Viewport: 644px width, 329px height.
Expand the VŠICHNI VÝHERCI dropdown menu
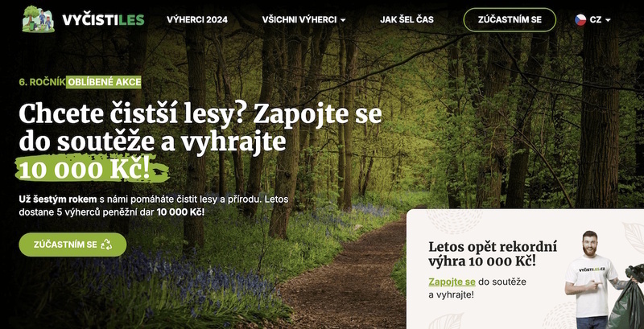303,19
